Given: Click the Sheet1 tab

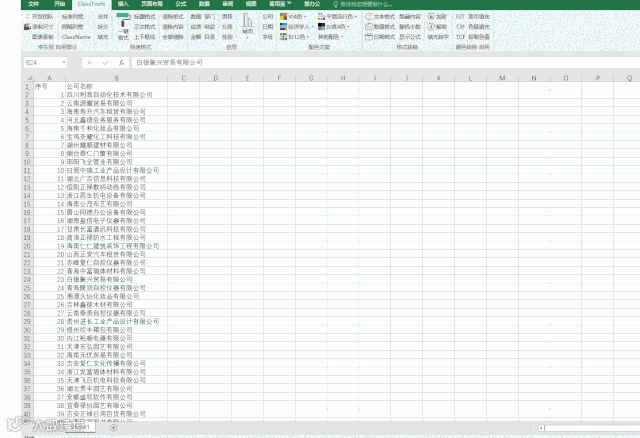Looking at the screenshot, I should point(79,427).
